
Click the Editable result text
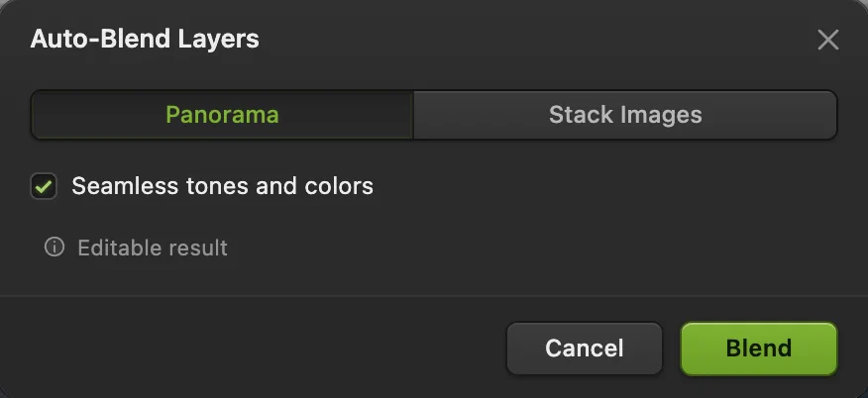pos(153,248)
